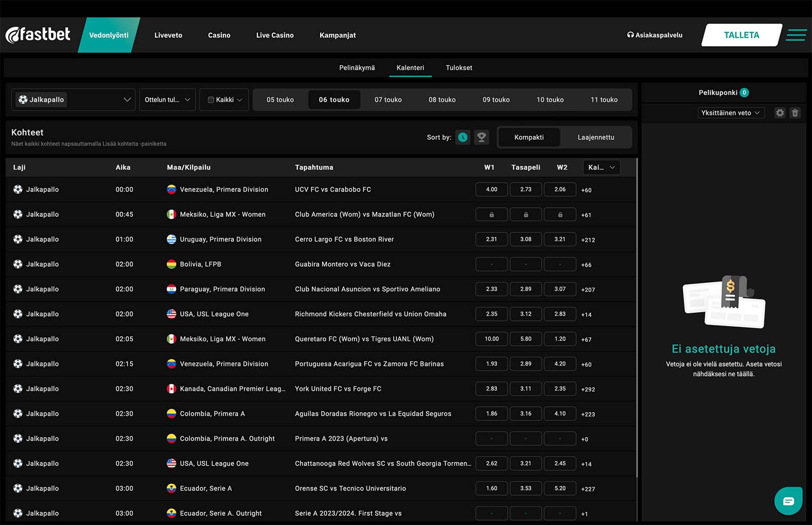Open the Kaikki filter dropdown

224,100
